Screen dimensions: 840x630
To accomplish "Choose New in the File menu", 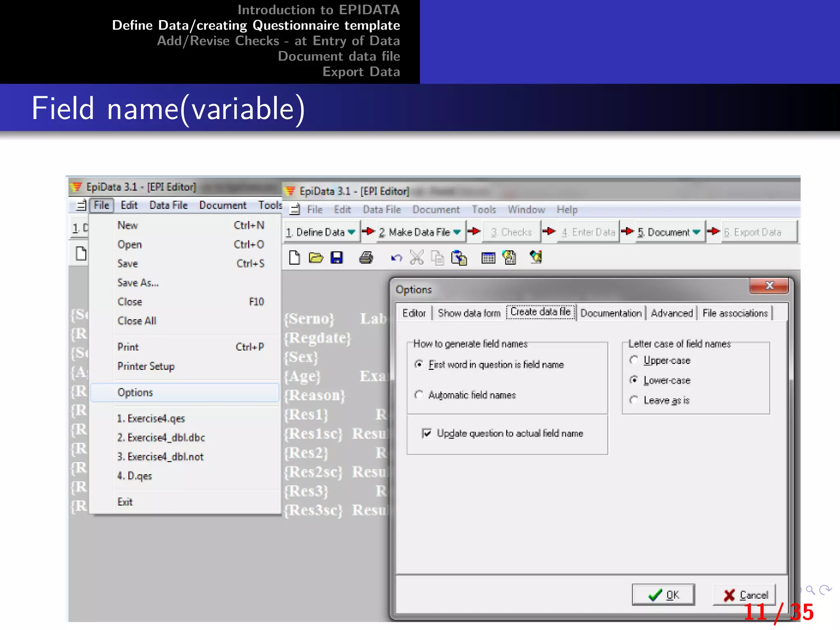I will point(185,225).
